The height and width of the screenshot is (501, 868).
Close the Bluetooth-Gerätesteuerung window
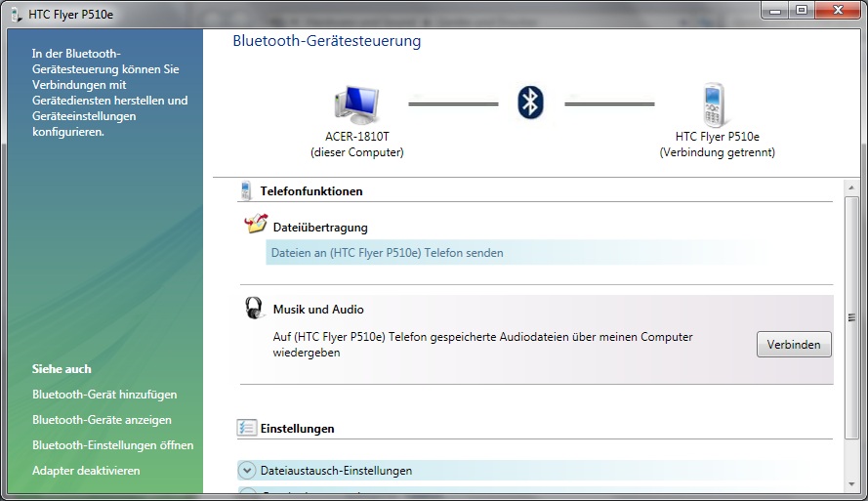coord(838,10)
